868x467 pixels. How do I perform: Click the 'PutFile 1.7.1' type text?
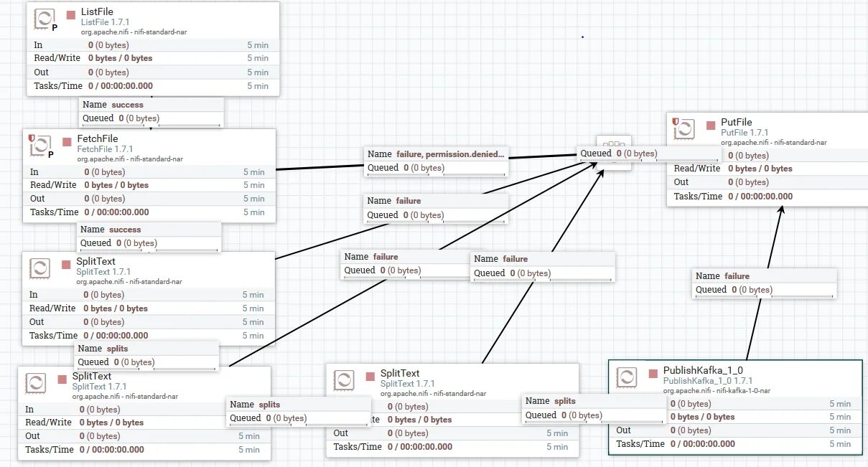(x=745, y=133)
